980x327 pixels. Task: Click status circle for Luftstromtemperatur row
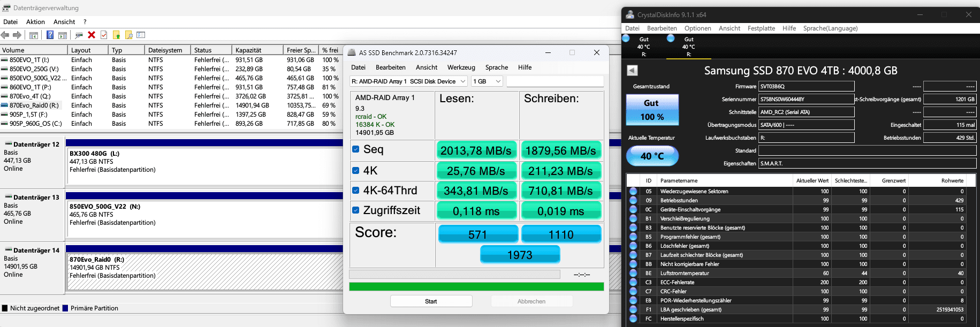point(633,273)
